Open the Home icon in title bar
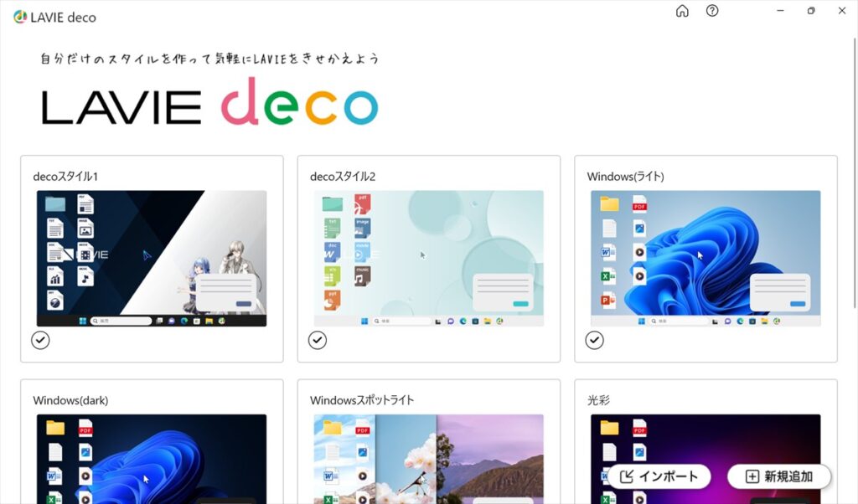This screenshot has width=858, height=504. pyautogui.click(x=682, y=11)
